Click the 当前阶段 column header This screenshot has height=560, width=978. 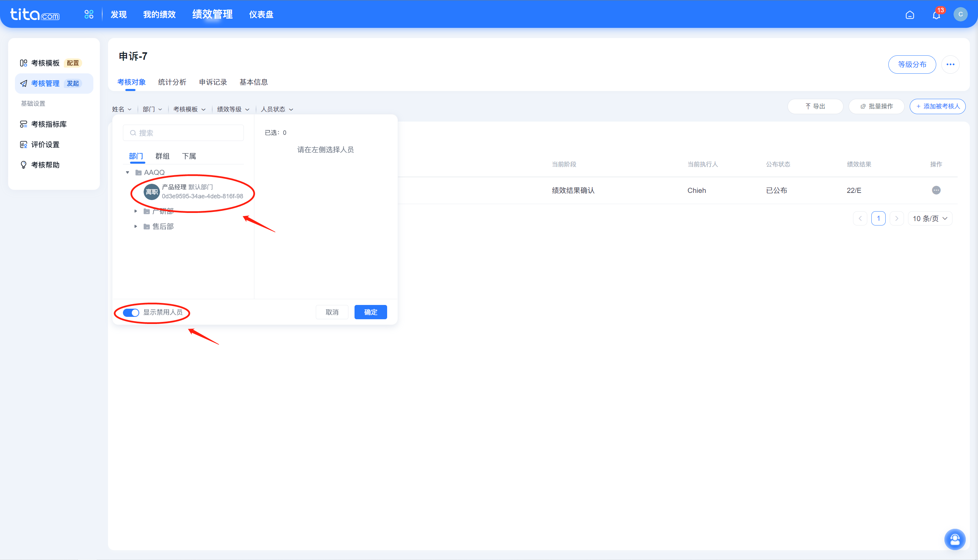tap(564, 165)
